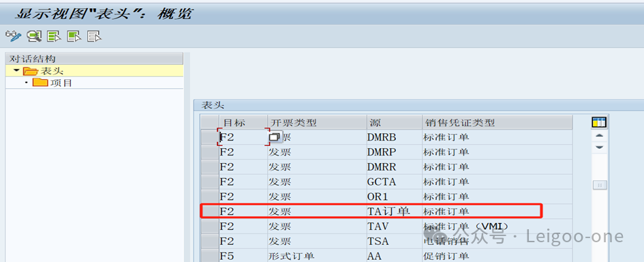The image size is (644, 262).
Task: Click the details magnifier toolbar icon
Action: point(34,36)
